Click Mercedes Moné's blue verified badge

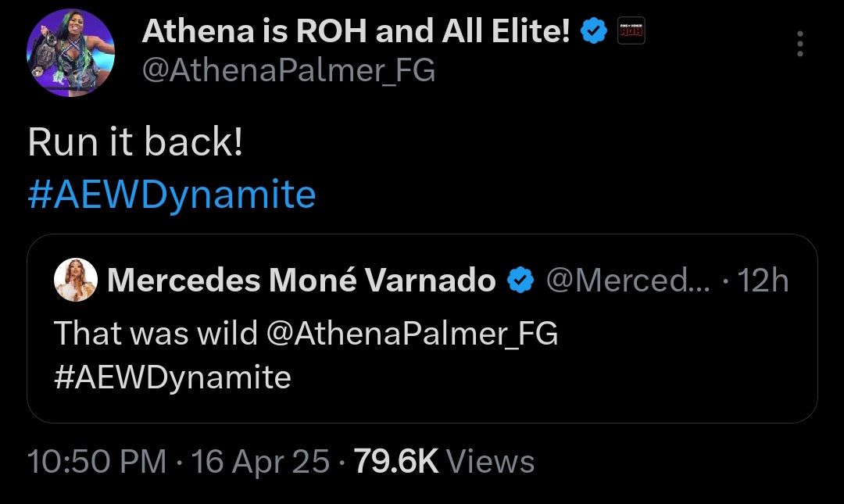pos(520,280)
